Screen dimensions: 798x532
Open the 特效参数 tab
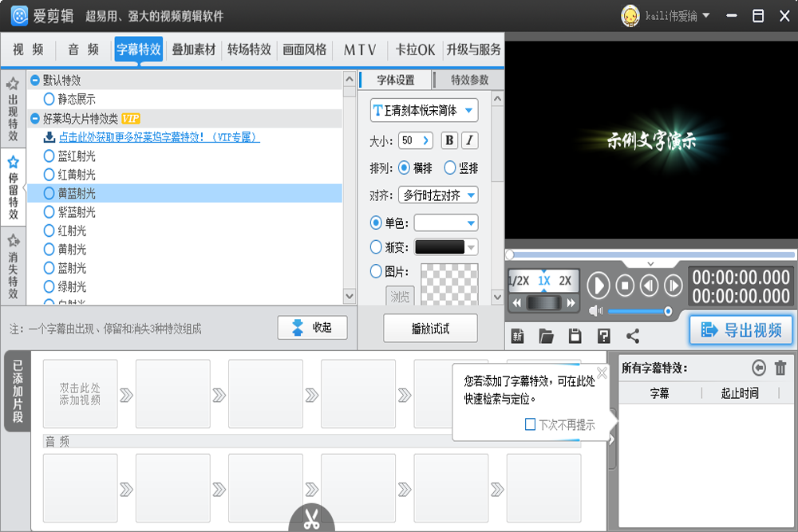[469, 80]
